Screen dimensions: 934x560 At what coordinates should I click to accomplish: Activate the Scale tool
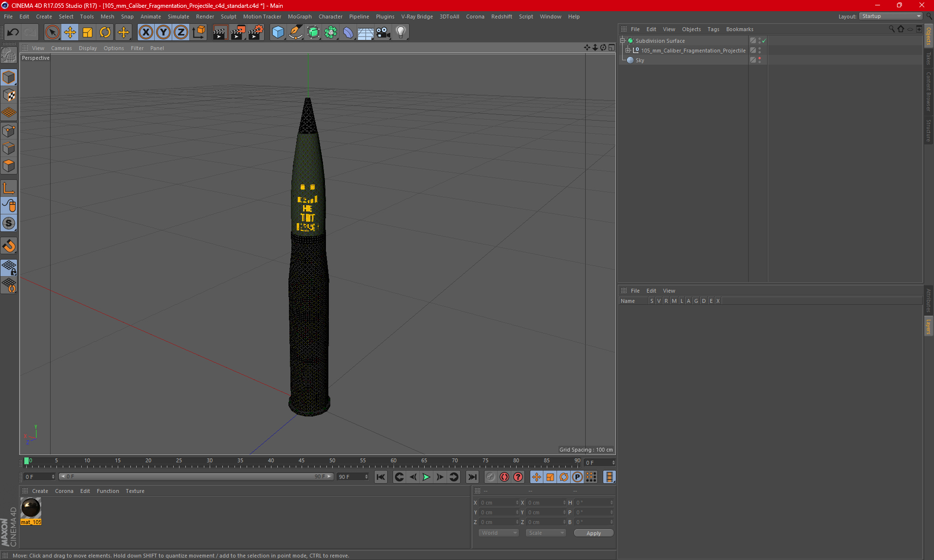coord(88,33)
